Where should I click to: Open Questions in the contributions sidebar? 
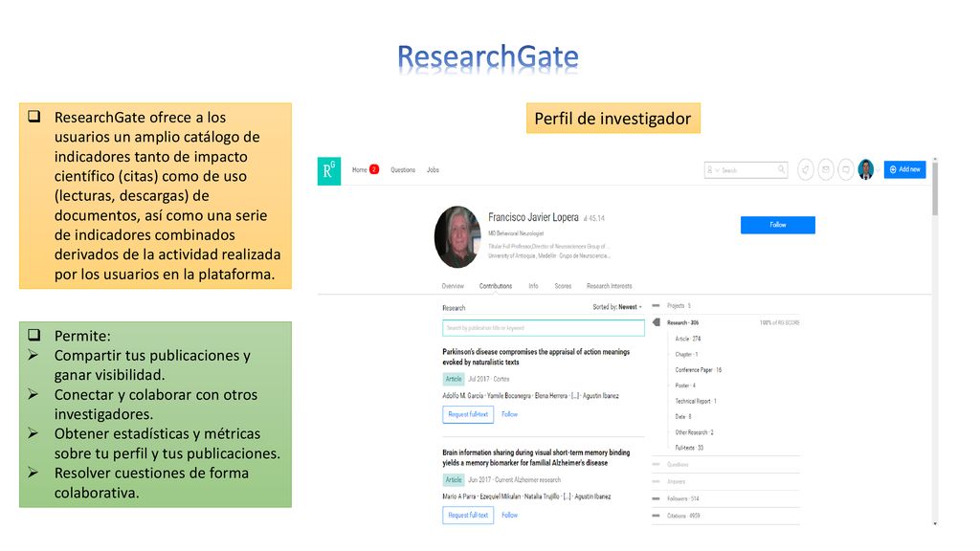[678, 465]
